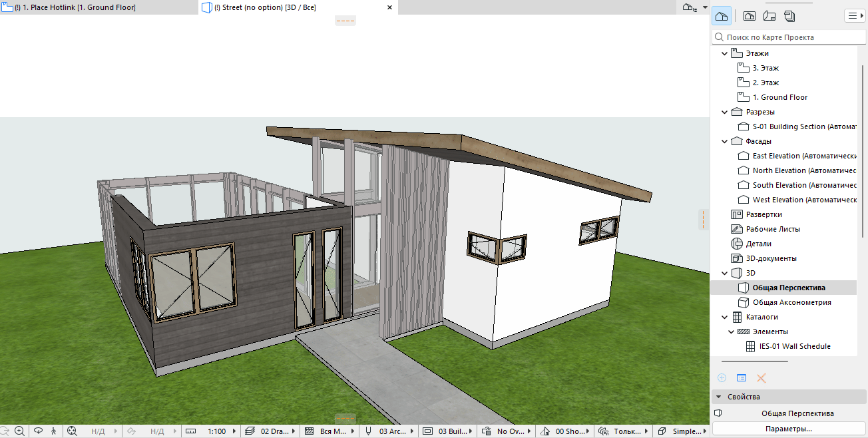Activate the explore walk mode icon

tap(54, 431)
